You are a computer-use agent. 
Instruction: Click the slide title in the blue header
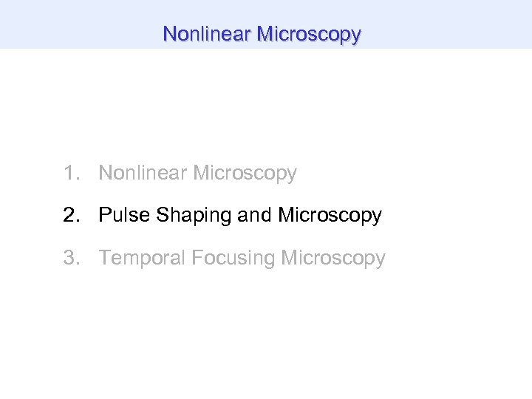[262, 34]
